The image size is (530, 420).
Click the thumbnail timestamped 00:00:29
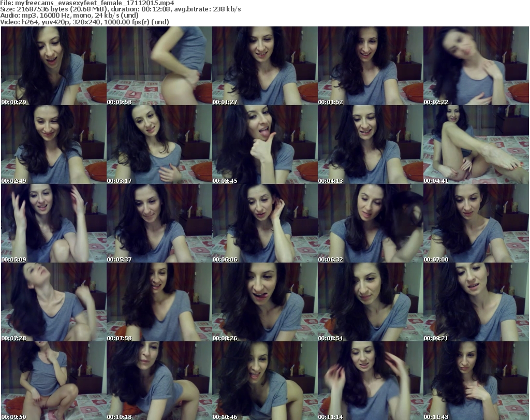coord(54,66)
